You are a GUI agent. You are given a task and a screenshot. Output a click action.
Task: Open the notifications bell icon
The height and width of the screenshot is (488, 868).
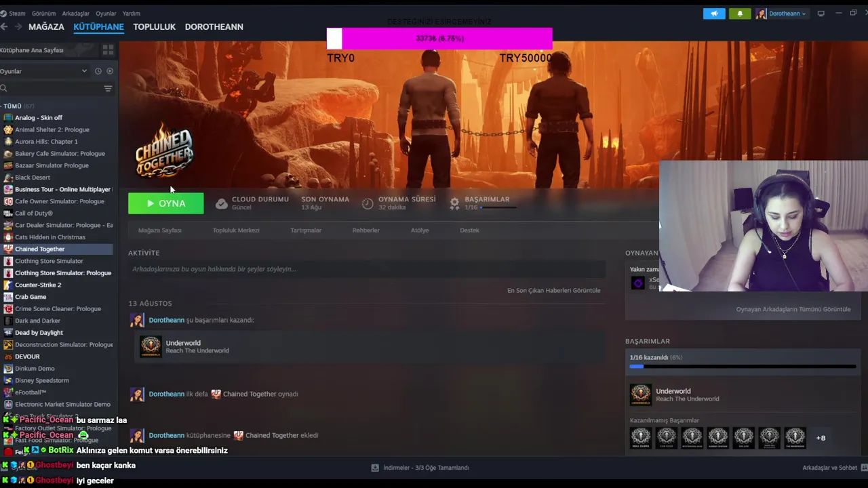740,14
